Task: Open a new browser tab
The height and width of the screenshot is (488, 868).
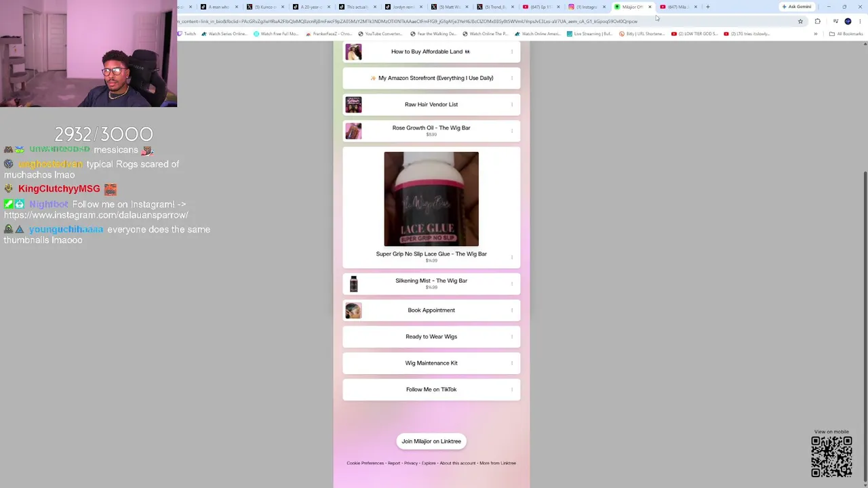Action: [x=707, y=7]
